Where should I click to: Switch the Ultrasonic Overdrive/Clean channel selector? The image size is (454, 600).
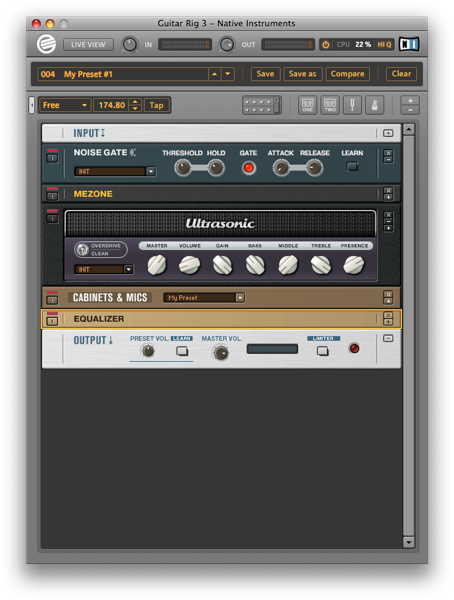tap(82, 249)
